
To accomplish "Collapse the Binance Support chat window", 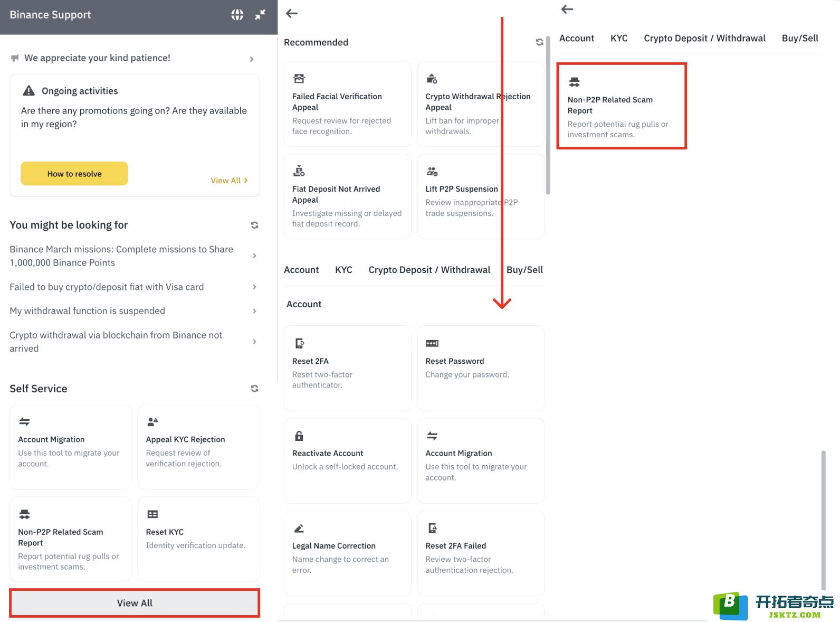I will (x=260, y=15).
